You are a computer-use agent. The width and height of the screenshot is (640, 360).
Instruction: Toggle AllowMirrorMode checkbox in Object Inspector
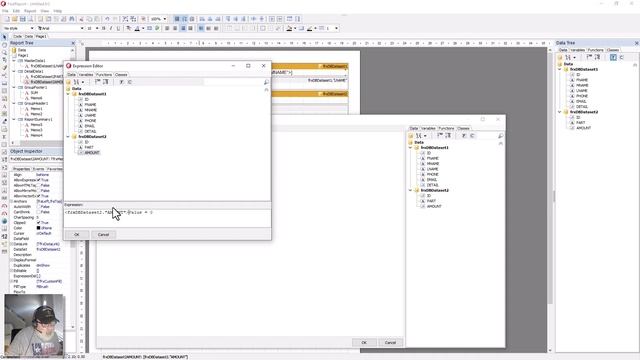click(x=38, y=191)
